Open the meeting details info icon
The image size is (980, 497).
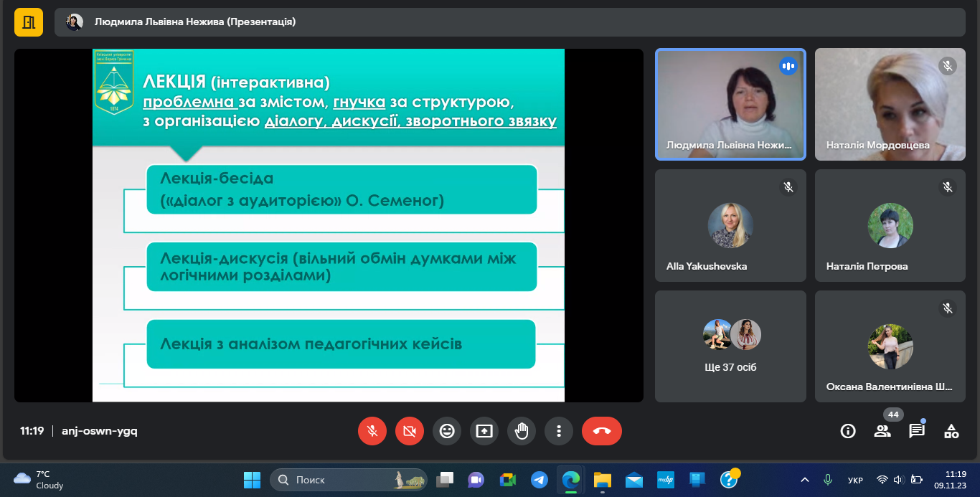point(848,431)
